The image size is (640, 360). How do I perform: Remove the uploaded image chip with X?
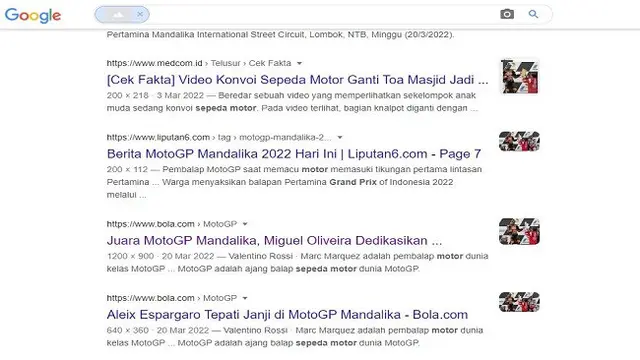pyautogui.click(x=140, y=14)
